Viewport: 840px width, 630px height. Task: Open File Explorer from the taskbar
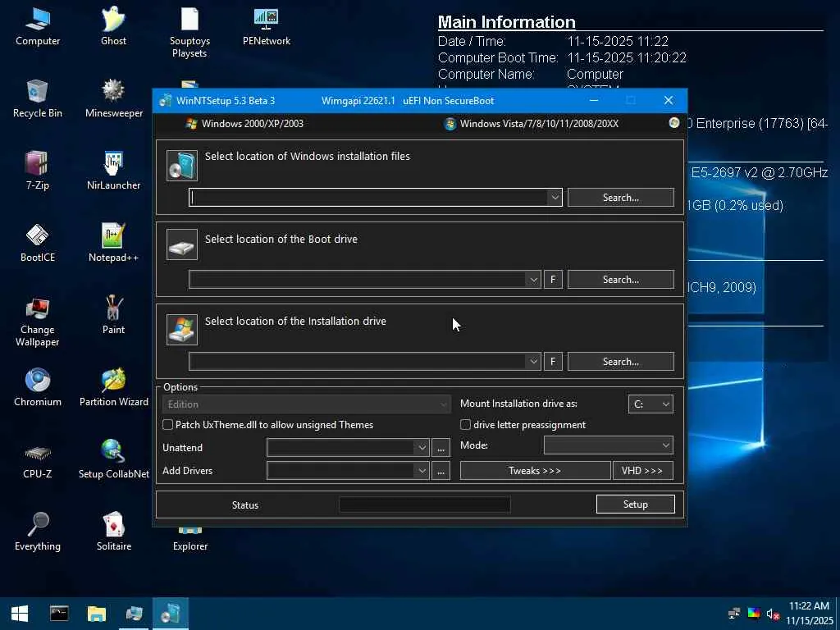[97, 614]
